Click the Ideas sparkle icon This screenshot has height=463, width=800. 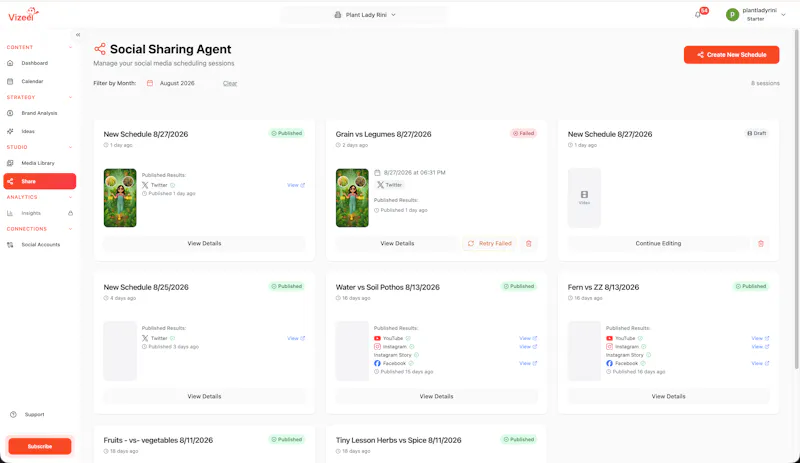coord(10,131)
